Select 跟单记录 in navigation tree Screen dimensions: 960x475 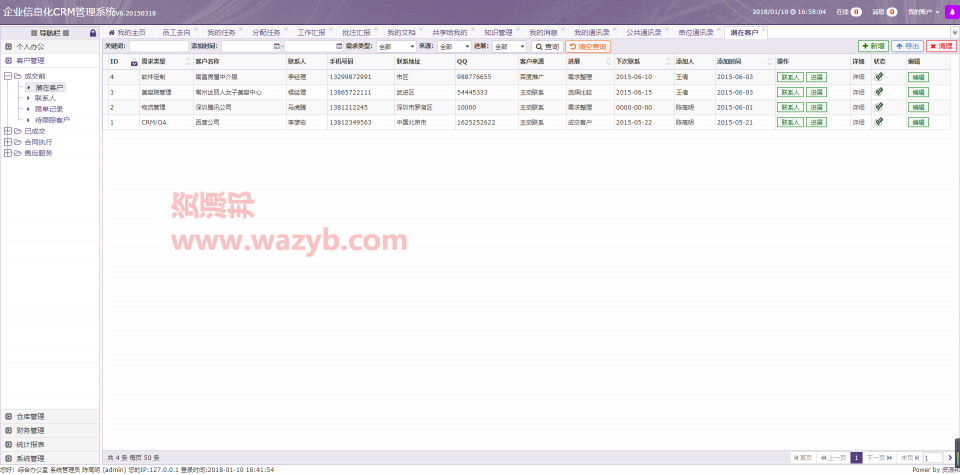pyautogui.click(x=49, y=109)
